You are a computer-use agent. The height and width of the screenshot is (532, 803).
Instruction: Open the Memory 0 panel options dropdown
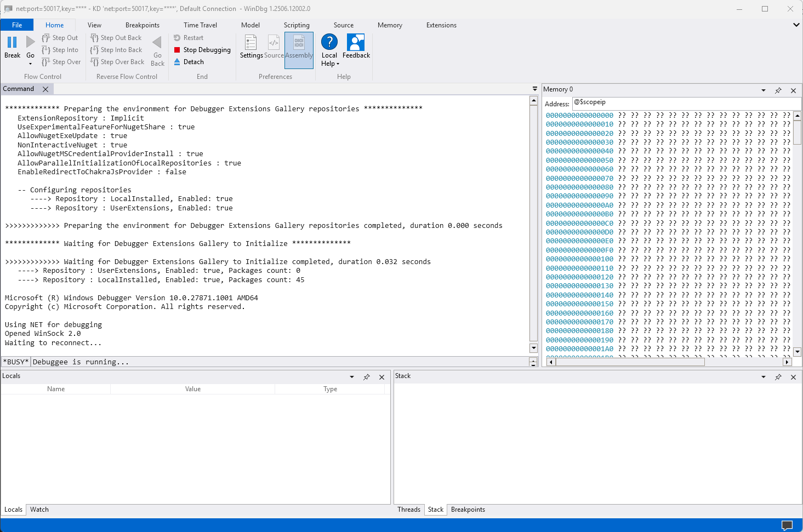tap(763, 90)
